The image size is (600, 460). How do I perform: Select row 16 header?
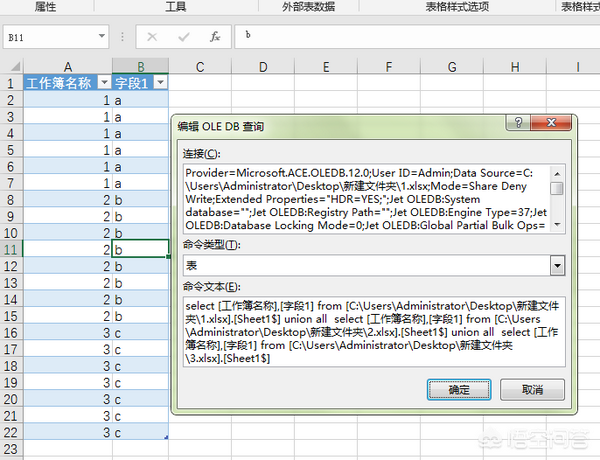click(11, 333)
